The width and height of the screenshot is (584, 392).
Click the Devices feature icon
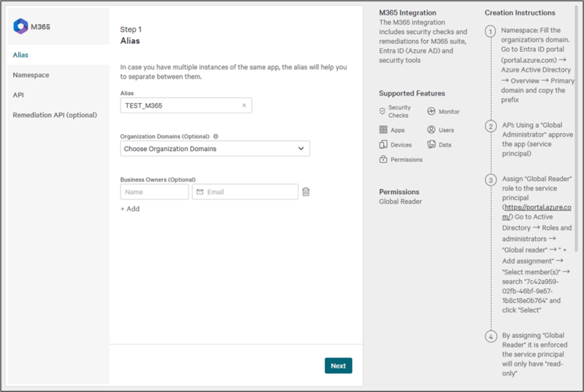383,145
